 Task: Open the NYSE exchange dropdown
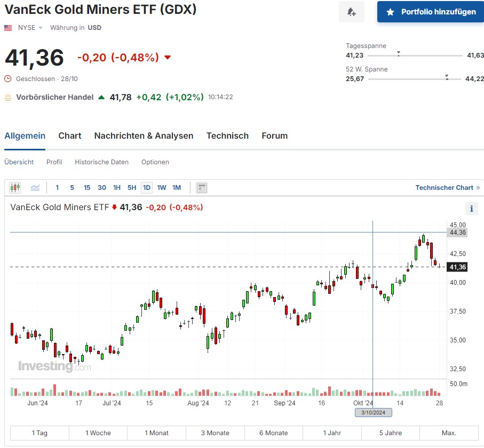30,28
